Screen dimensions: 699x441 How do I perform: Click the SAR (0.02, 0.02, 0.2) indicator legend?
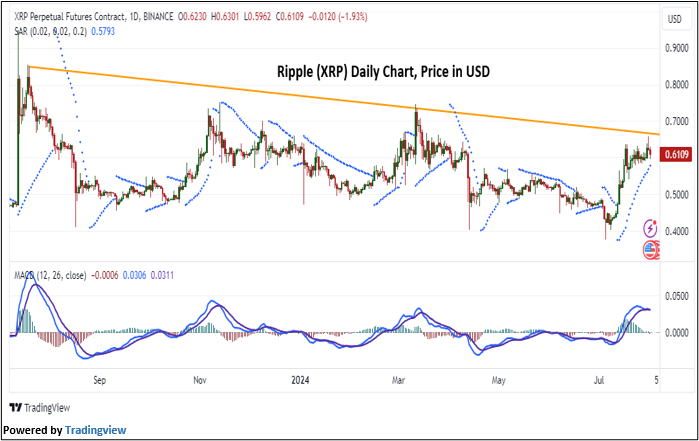point(50,32)
